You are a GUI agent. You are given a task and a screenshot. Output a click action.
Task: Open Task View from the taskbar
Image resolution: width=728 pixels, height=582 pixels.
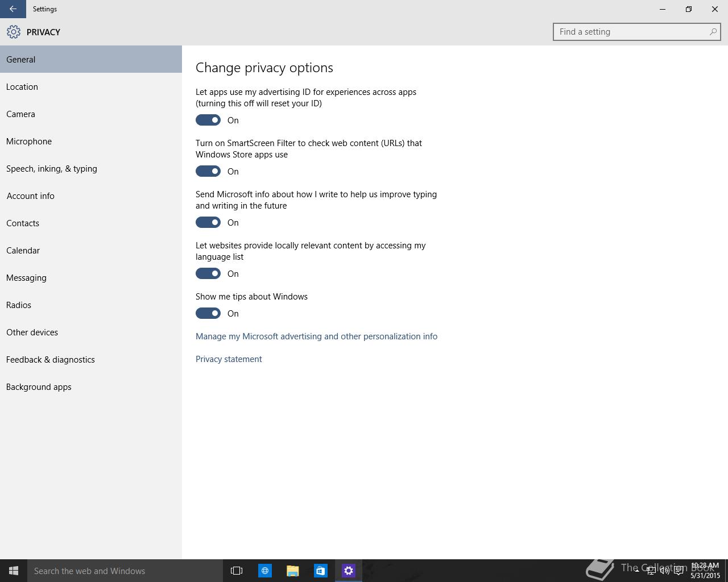click(237, 571)
